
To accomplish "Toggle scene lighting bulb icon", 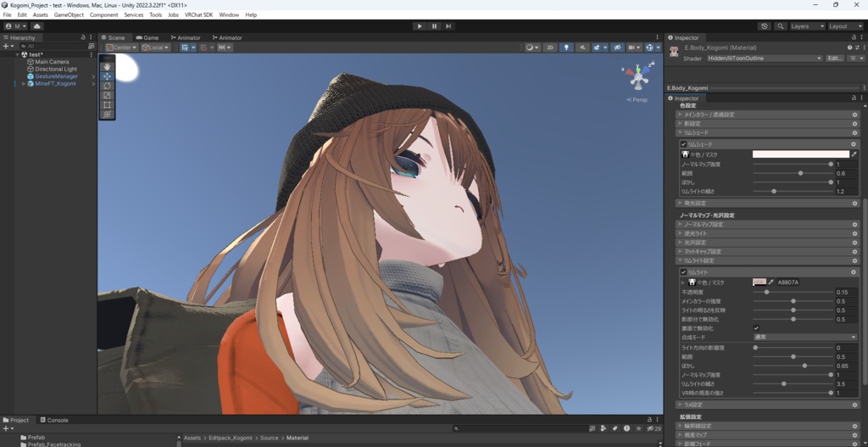I will click(565, 47).
